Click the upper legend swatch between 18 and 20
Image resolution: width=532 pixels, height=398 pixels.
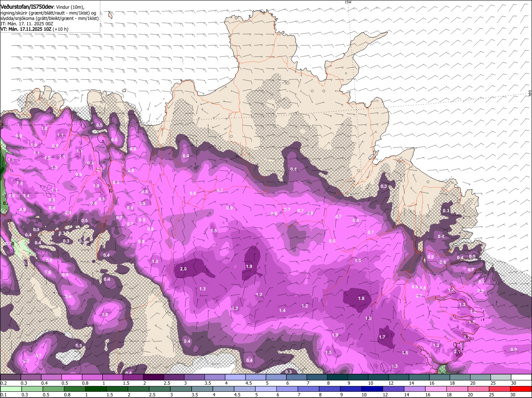461,377
